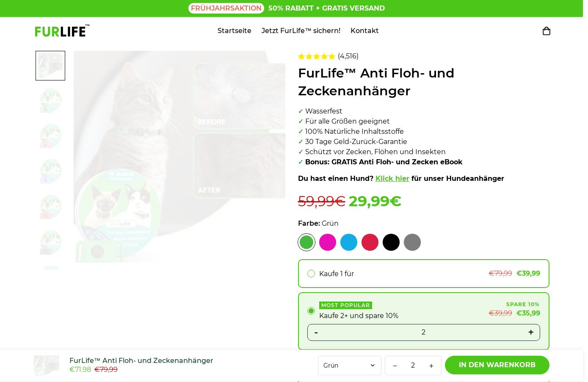Pick the green color swatch

(306, 242)
